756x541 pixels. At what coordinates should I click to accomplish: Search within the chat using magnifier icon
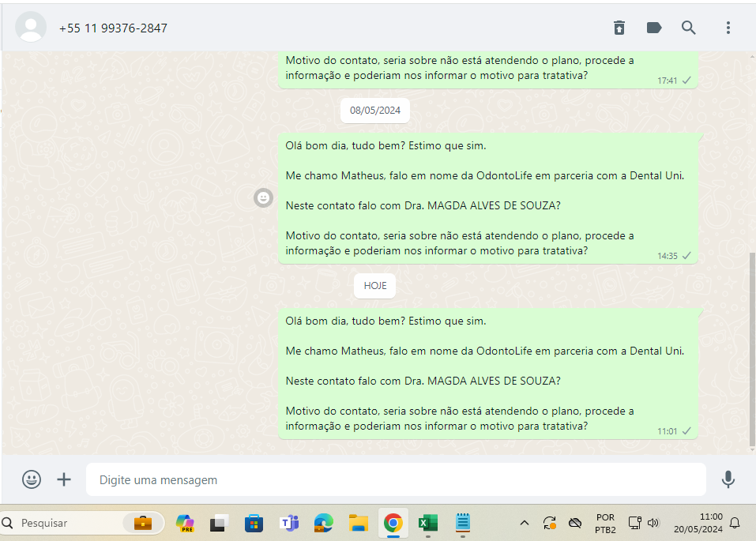(x=689, y=28)
